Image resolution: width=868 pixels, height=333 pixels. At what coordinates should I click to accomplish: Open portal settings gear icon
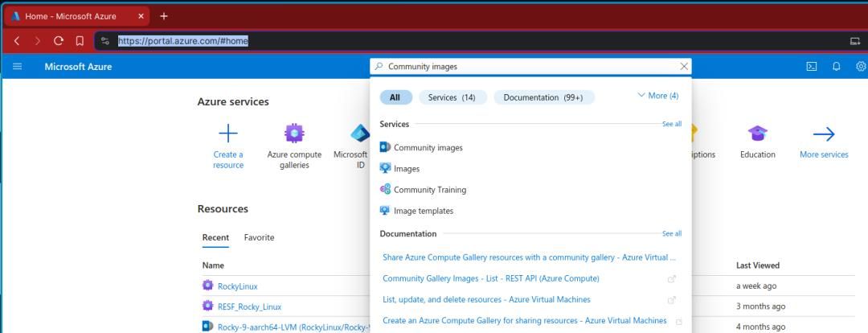pyautogui.click(x=862, y=67)
